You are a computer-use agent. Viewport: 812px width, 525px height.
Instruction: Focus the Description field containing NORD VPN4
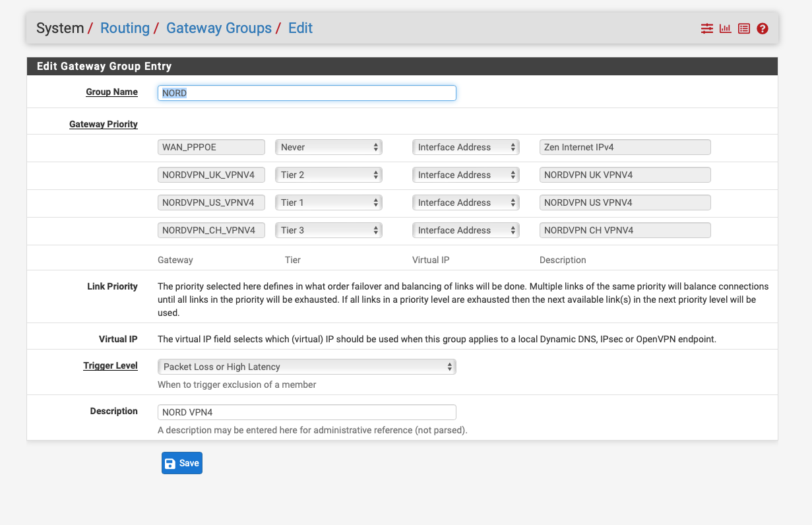tap(307, 412)
